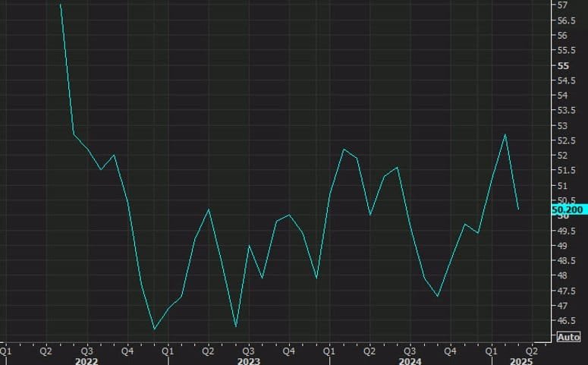Click the lowest trough in late 2022
This screenshot has height=365, width=588.
point(155,329)
